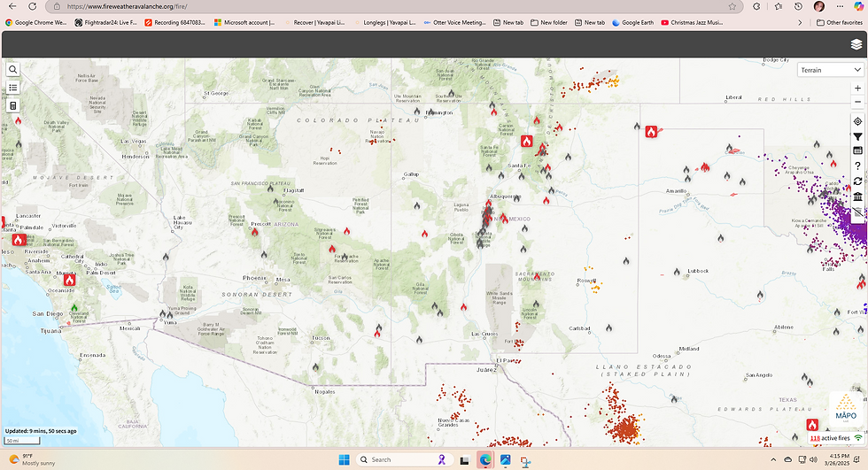The image size is (868, 470).
Task: Select the red fire marker north of Amarillo
Action: coord(652,132)
